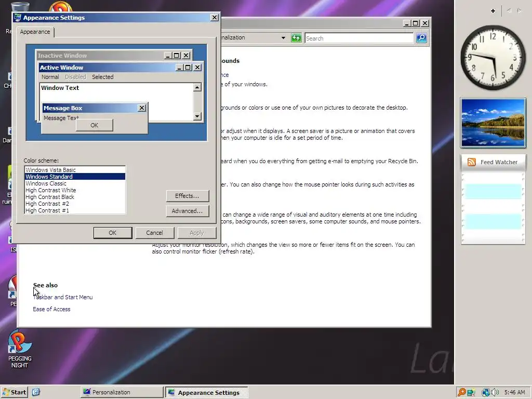Open Taskbar and Start Menu link
The height and width of the screenshot is (399, 532).
(63, 297)
